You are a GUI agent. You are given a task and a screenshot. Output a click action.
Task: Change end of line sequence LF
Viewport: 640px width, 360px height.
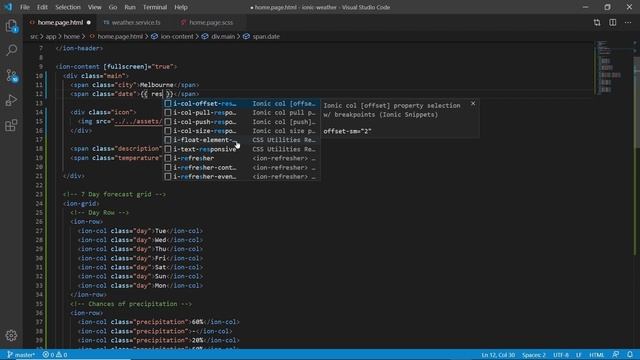click(x=578, y=355)
